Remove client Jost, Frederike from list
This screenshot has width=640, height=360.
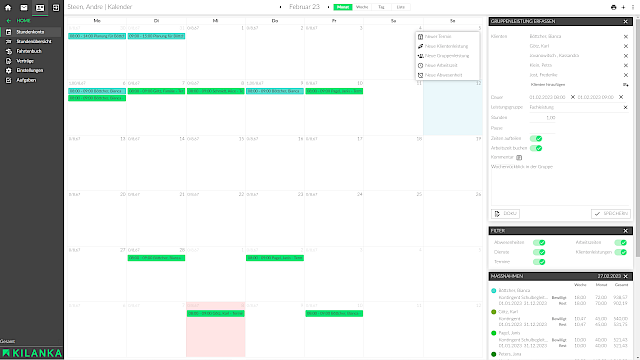(626, 75)
